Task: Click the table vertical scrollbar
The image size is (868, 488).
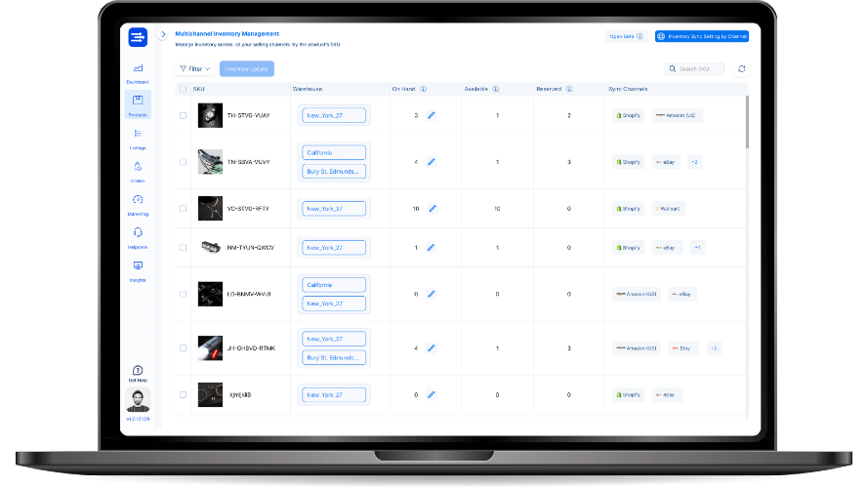Action: [x=747, y=122]
